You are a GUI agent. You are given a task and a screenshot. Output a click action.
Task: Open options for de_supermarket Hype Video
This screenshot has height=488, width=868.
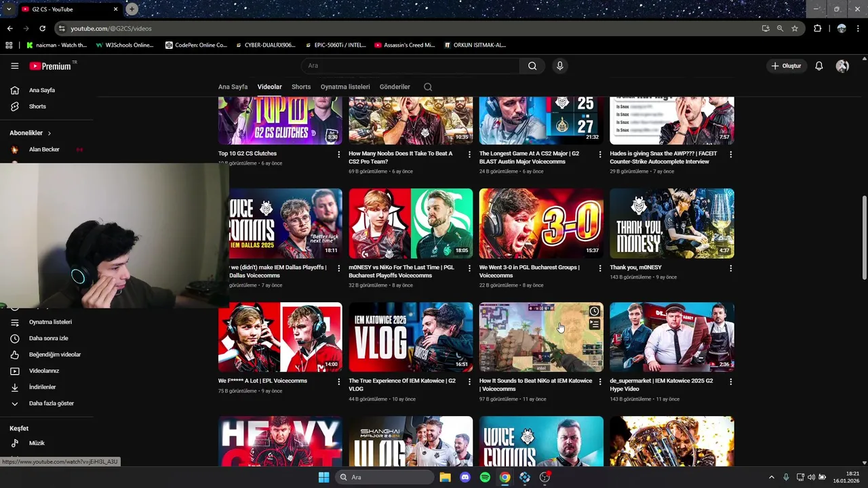click(730, 382)
